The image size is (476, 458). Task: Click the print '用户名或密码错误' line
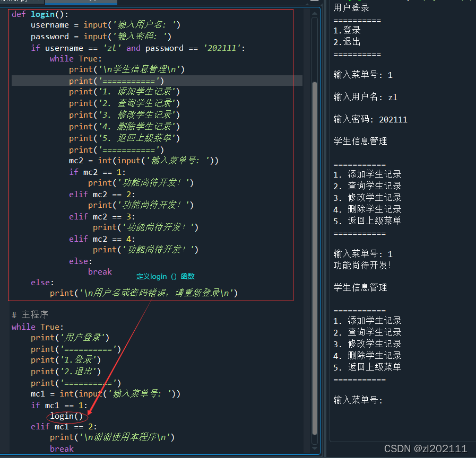(144, 293)
